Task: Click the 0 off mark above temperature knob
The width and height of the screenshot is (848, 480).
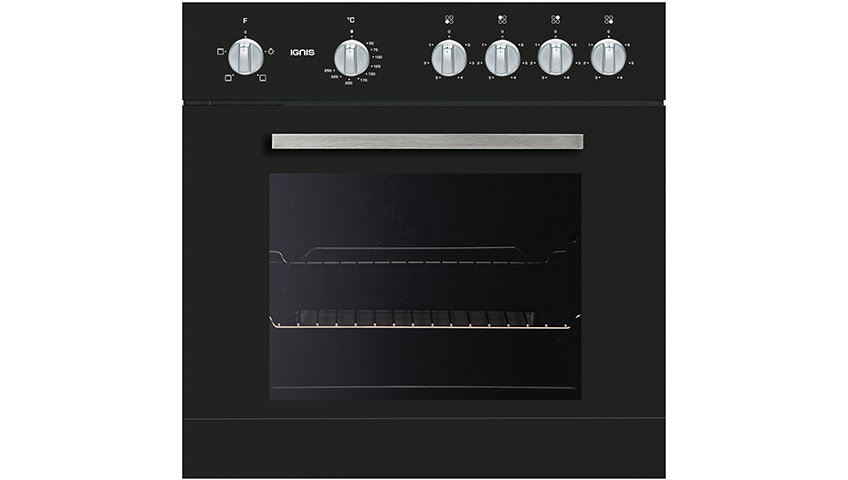Action: click(x=352, y=31)
